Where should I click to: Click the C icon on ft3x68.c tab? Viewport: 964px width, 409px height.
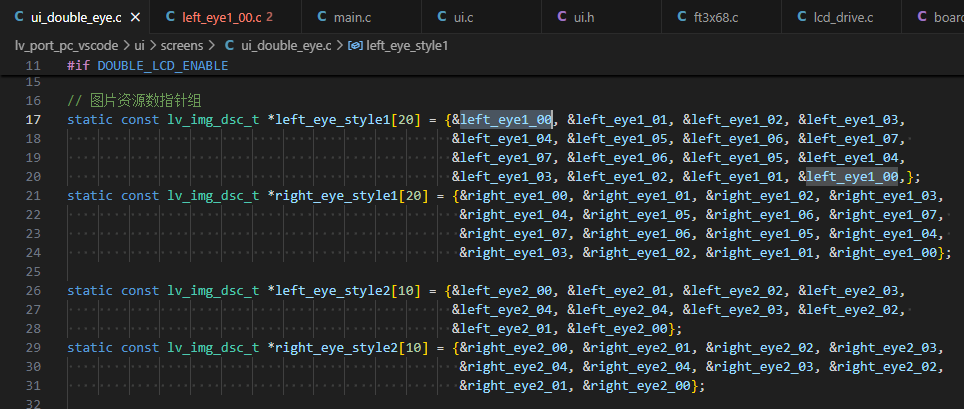682,17
